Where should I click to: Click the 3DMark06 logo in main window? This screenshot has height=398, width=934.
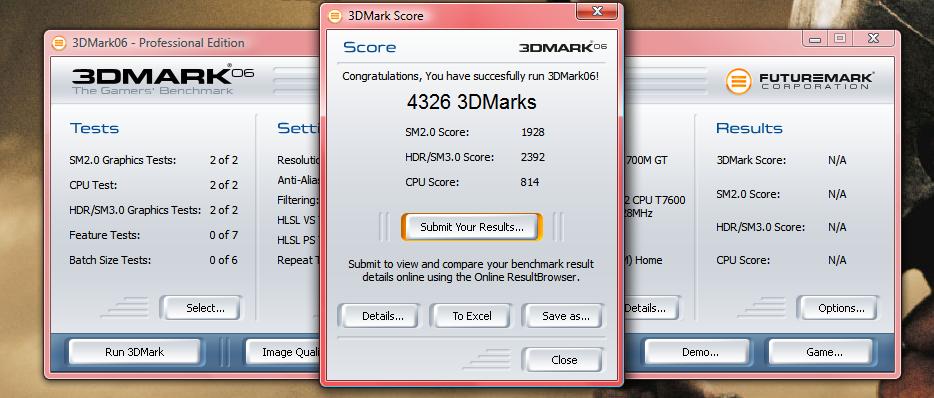(163, 79)
